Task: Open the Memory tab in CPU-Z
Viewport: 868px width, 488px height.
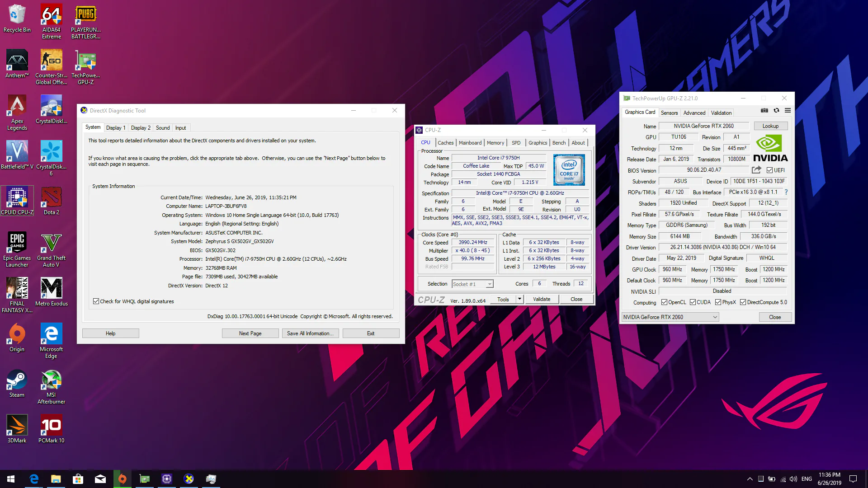Action: [495, 143]
